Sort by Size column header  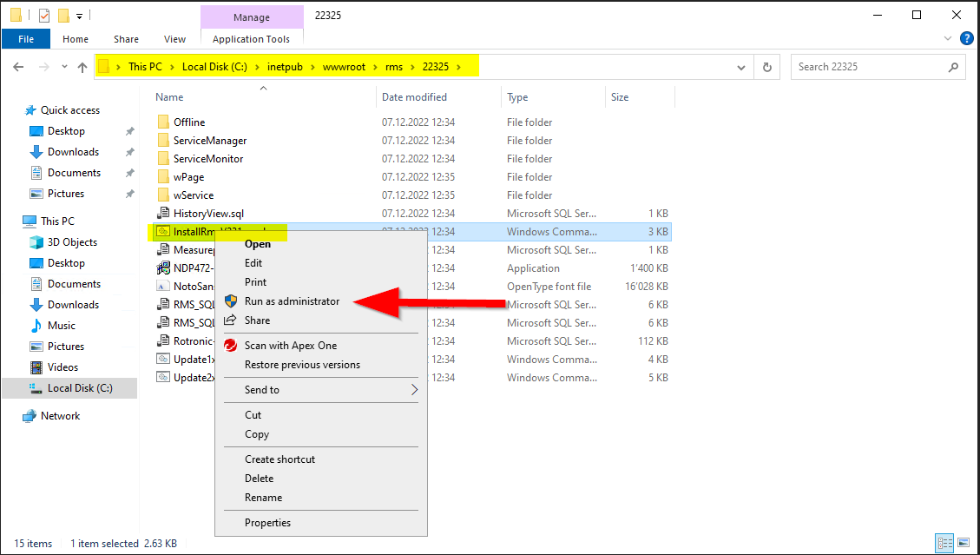pos(641,97)
